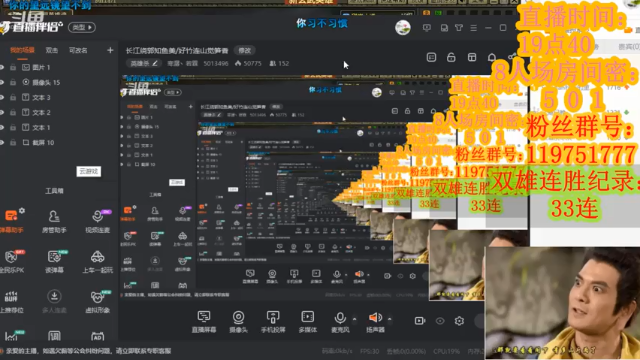The width and height of the screenshot is (640, 360).
Task: Switch to the 双击 scene tab
Action: click(x=51, y=50)
